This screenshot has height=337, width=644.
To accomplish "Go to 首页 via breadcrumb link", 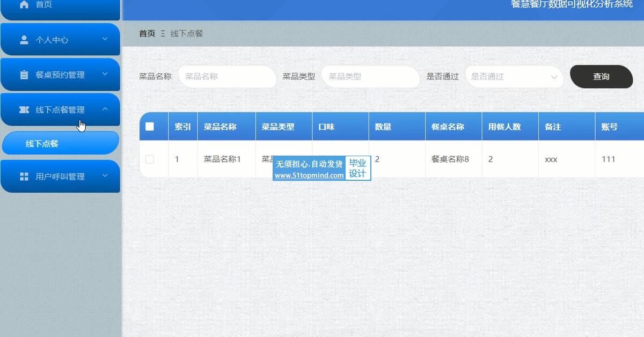I will pos(147,33).
